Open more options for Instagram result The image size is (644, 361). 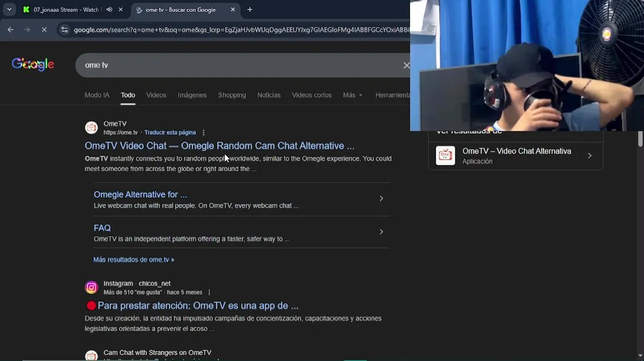click(x=209, y=292)
